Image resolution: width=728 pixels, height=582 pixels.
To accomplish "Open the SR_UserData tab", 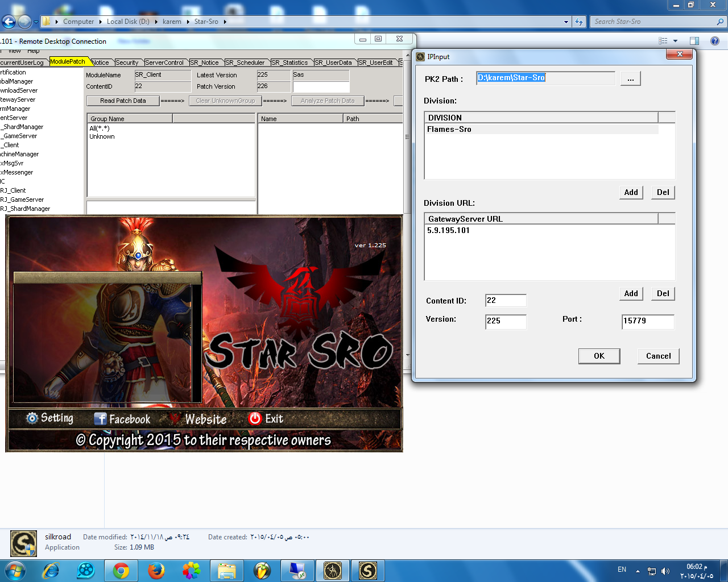I will point(334,63).
